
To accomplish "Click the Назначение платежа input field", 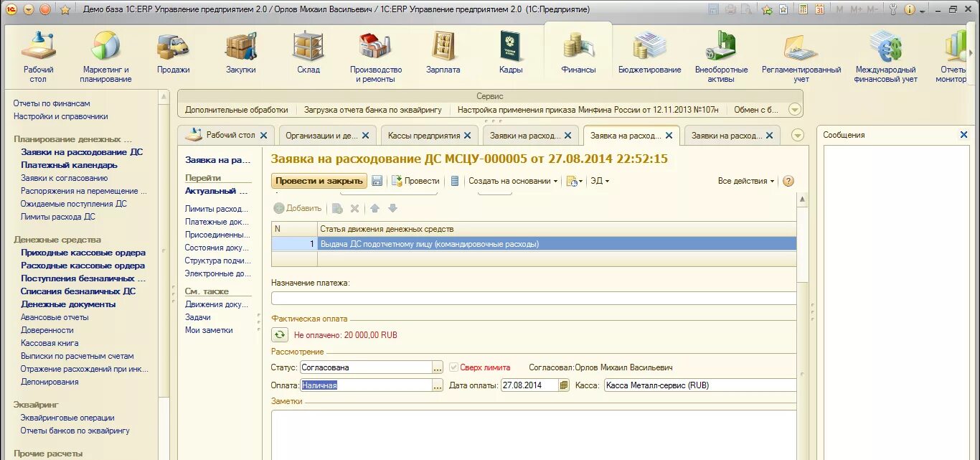I will coord(534,299).
